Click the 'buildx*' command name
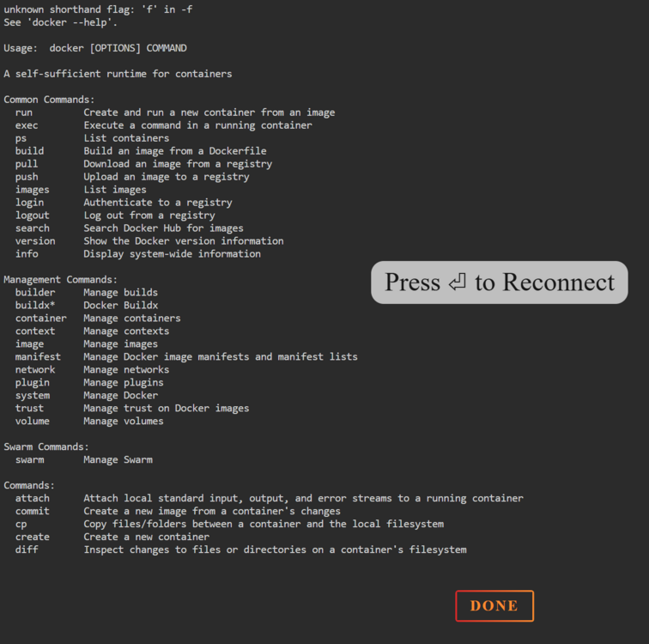The width and height of the screenshot is (649, 644). coord(35,306)
